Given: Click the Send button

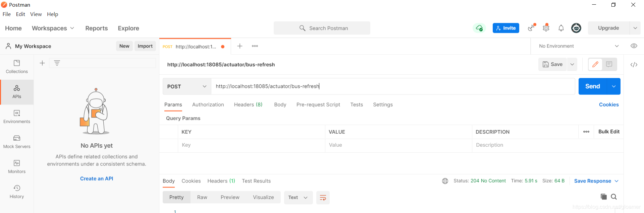Looking at the screenshot, I should point(593,86).
